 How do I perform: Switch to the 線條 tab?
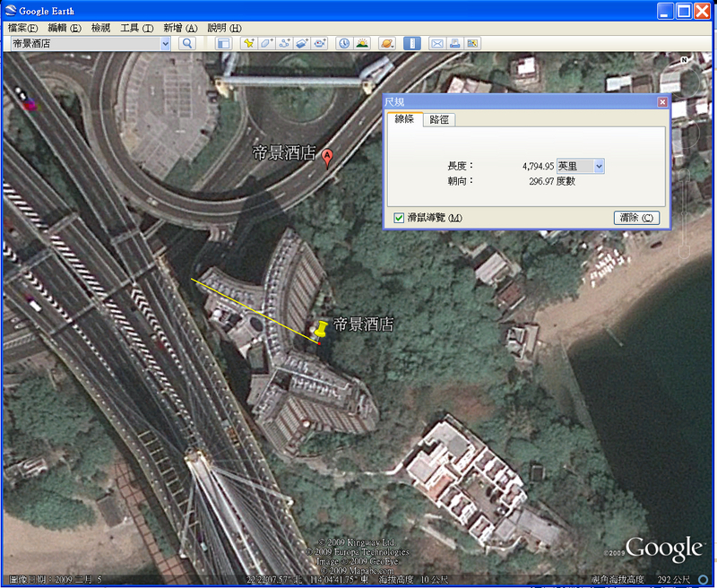tap(404, 119)
